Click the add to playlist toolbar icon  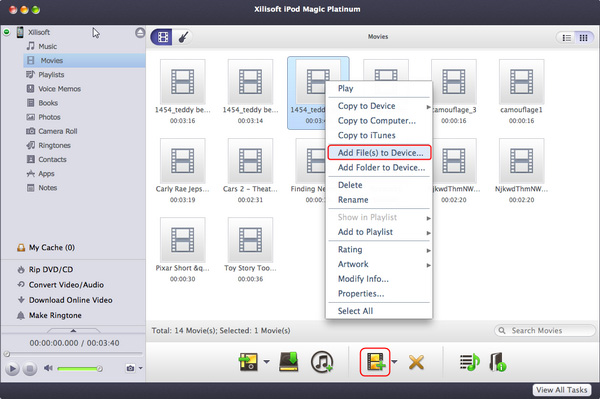470,362
